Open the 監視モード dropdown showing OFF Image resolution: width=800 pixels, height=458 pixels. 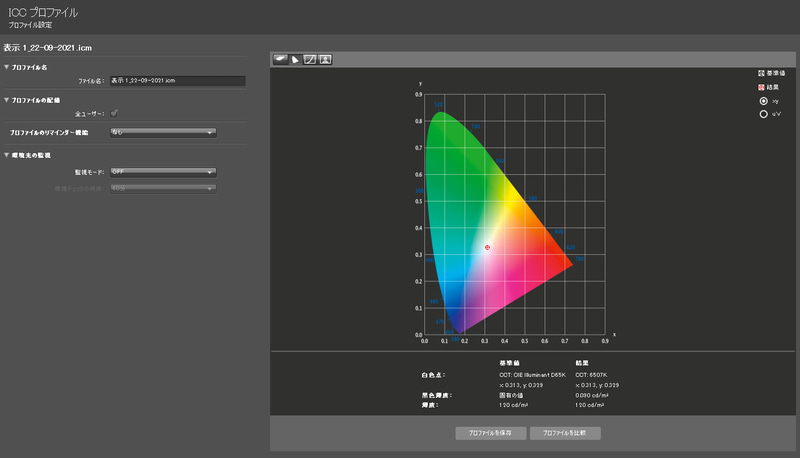click(163, 172)
